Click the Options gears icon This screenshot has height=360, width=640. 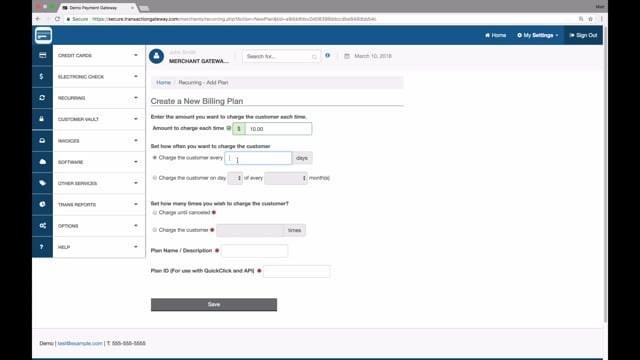coord(42,225)
